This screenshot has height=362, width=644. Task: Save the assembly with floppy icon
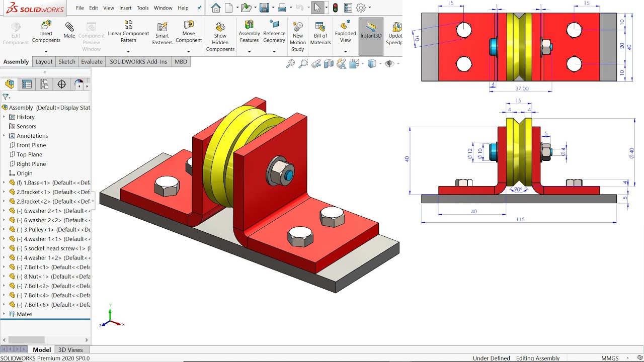(264, 8)
